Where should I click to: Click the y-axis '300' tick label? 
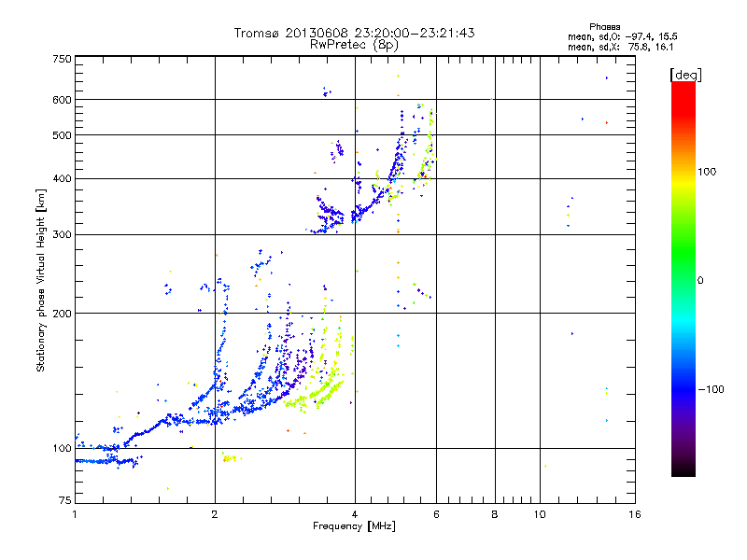62,235
